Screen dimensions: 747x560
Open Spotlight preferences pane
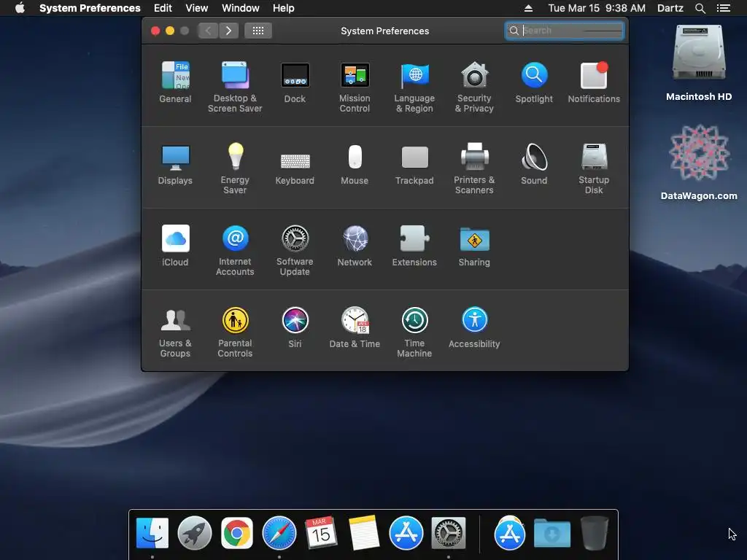coord(534,82)
